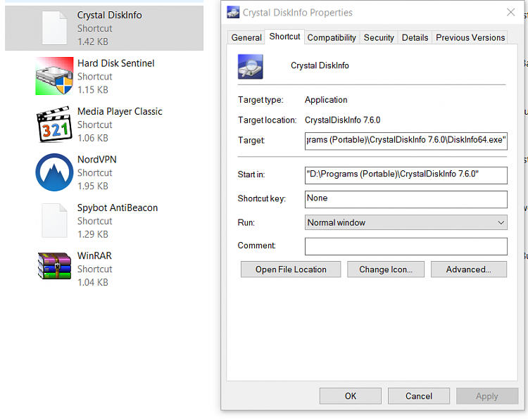Image resolution: width=528 pixels, height=420 pixels.
Task: Open the Previous Versions tab
Action: [470, 38]
